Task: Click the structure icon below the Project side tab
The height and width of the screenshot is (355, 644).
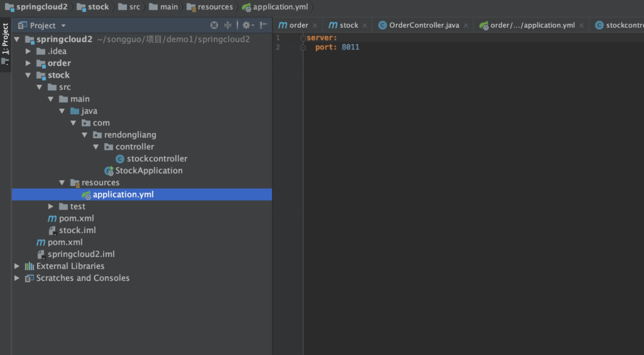Action: click(5, 61)
